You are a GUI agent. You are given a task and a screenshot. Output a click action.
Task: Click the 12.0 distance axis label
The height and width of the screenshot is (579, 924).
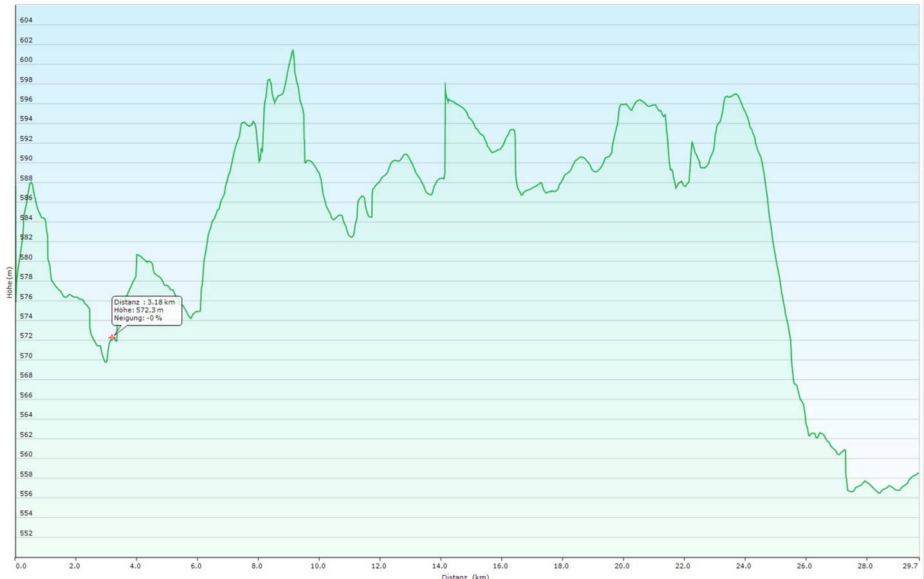379,566
